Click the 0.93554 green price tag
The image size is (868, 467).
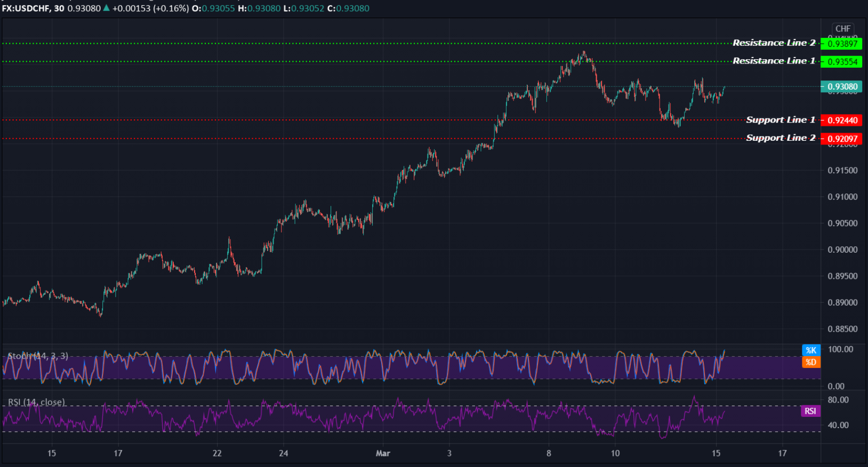click(842, 62)
